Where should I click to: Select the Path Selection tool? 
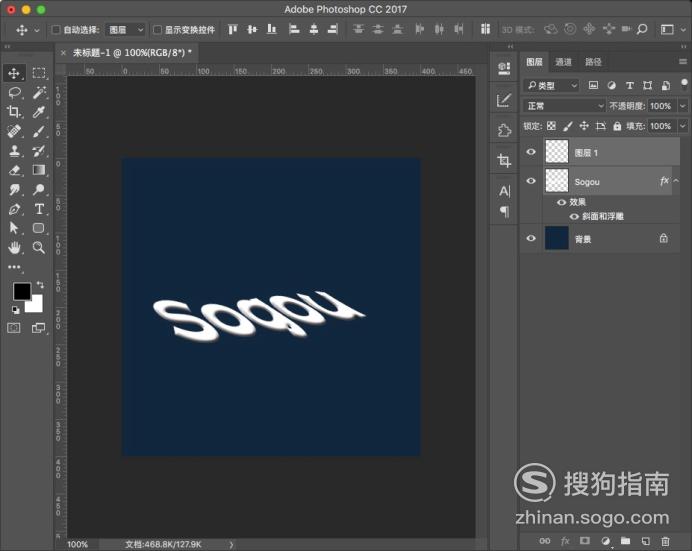[x=14, y=228]
